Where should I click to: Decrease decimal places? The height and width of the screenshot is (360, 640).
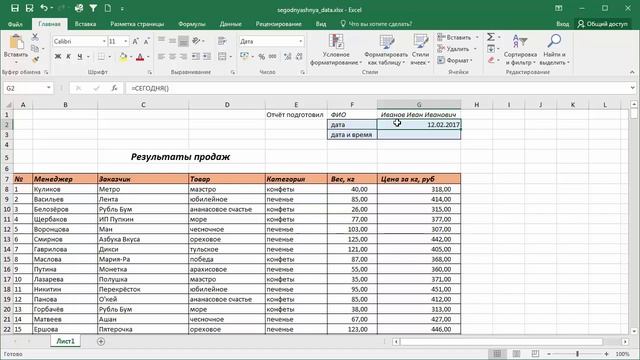pyautogui.click(x=299, y=57)
